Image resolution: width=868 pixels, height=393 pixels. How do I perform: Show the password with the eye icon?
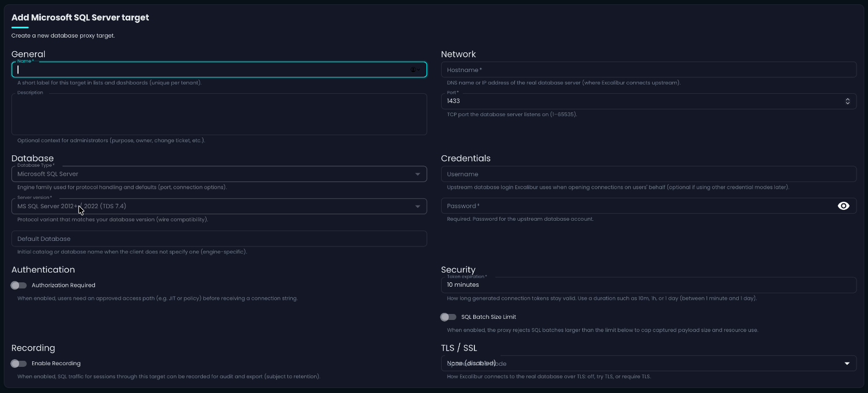click(843, 205)
